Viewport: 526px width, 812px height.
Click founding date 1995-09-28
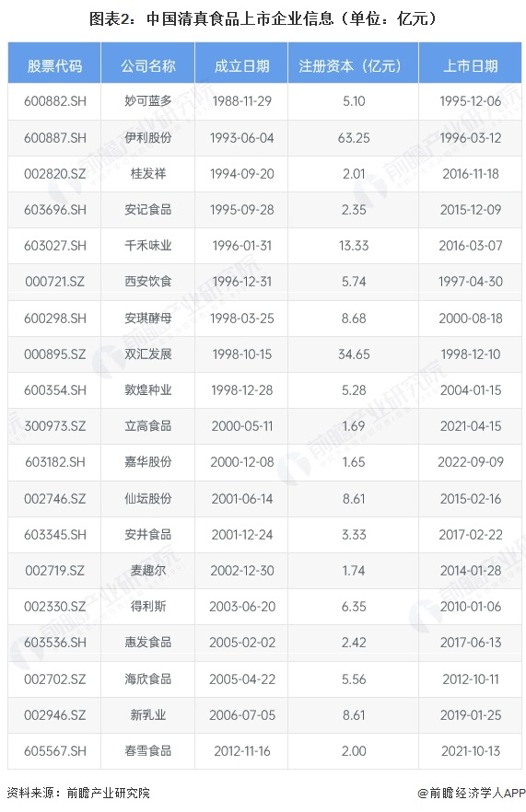(242, 210)
